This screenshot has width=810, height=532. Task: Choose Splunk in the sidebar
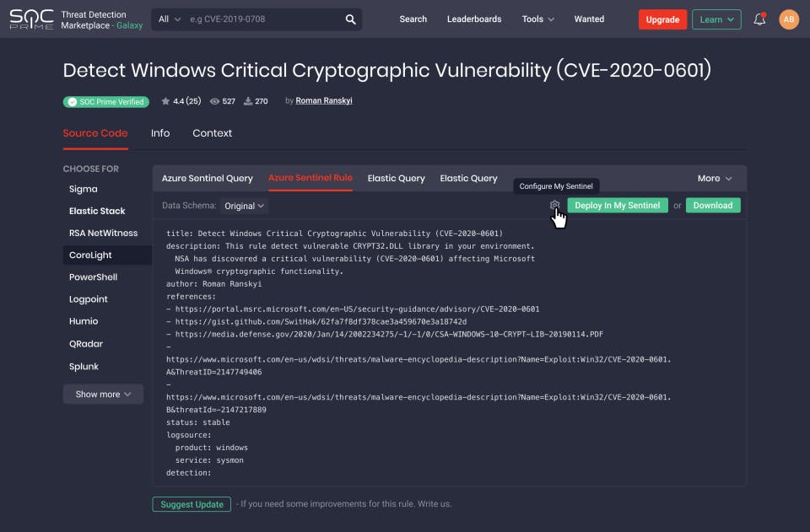click(x=84, y=367)
